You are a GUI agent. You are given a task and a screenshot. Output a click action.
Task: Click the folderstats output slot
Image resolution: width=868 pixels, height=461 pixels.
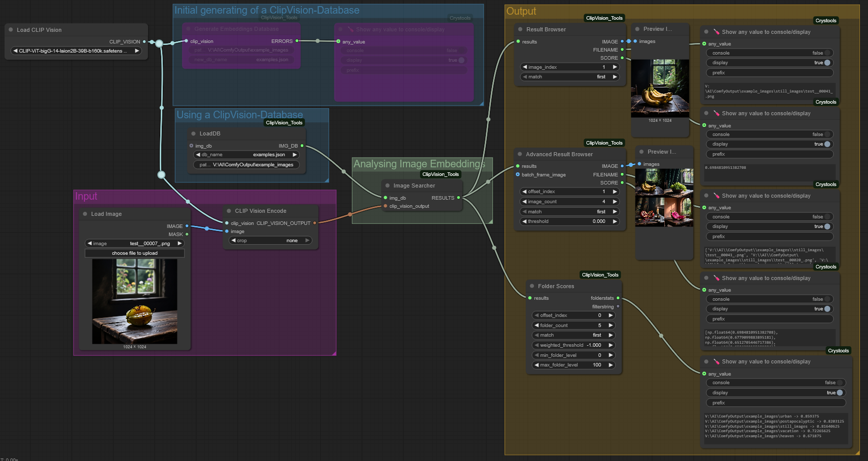pyautogui.click(x=618, y=298)
